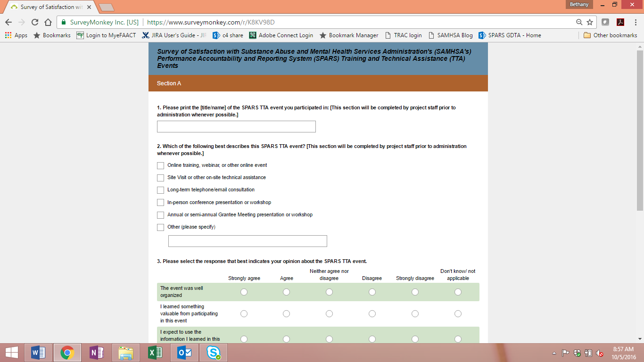Select Don't know for event was well organized
This screenshot has width=644, height=362.
click(458, 292)
